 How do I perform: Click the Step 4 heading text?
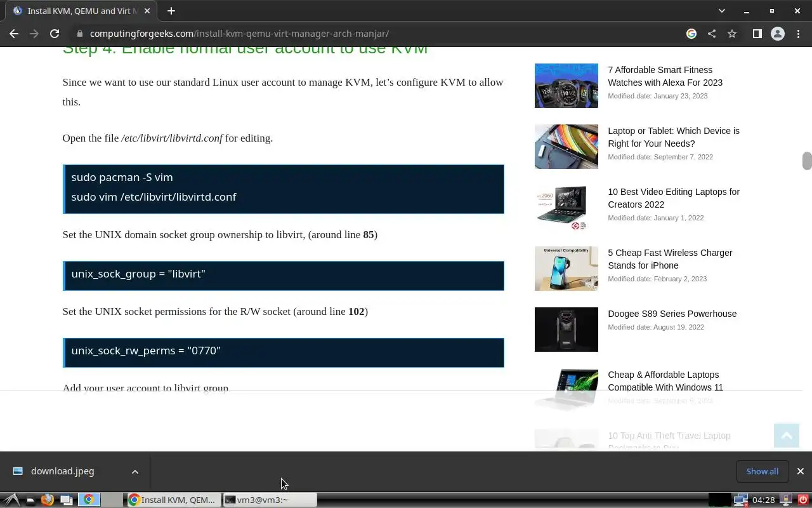245,51
